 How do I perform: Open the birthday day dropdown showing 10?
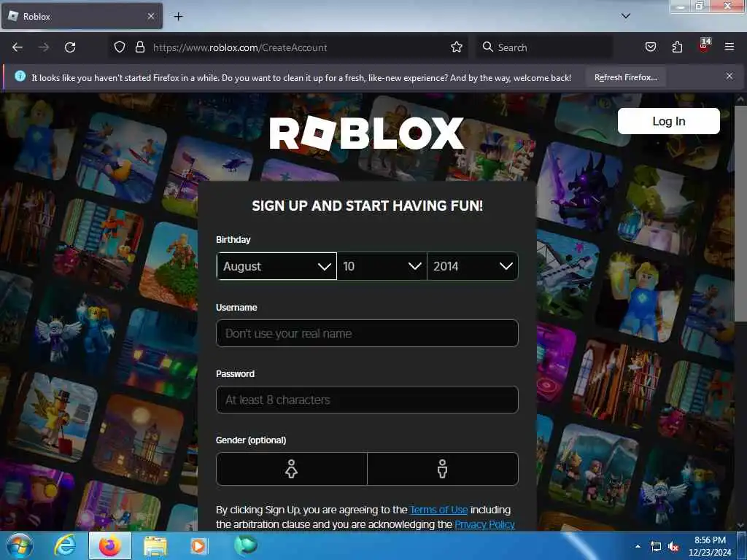[382, 266]
